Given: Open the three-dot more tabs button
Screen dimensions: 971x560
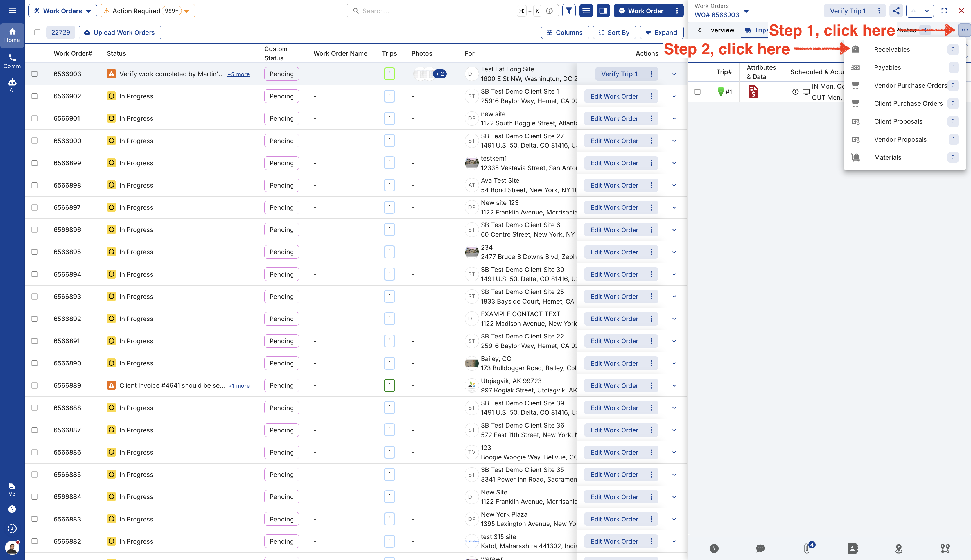Looking at the screenshot, I should (965, 30).
